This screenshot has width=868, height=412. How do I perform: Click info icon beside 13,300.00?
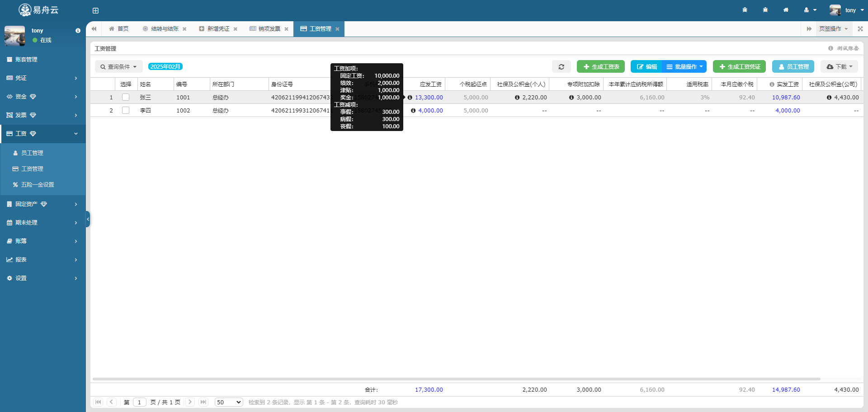(410, 98)
